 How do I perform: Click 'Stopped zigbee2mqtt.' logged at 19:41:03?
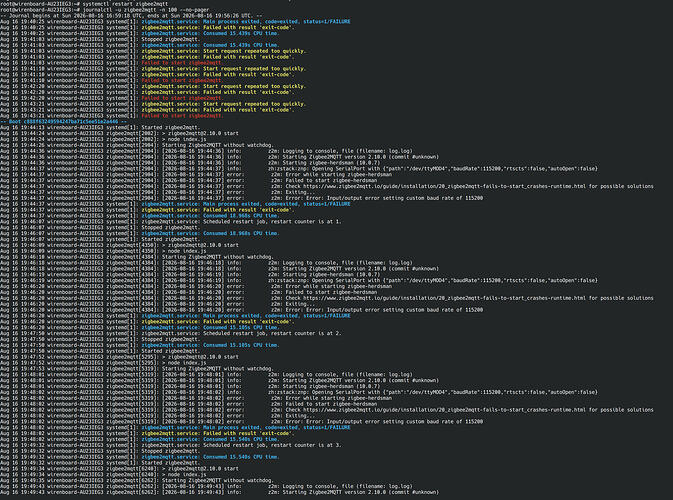coord(170,39)
